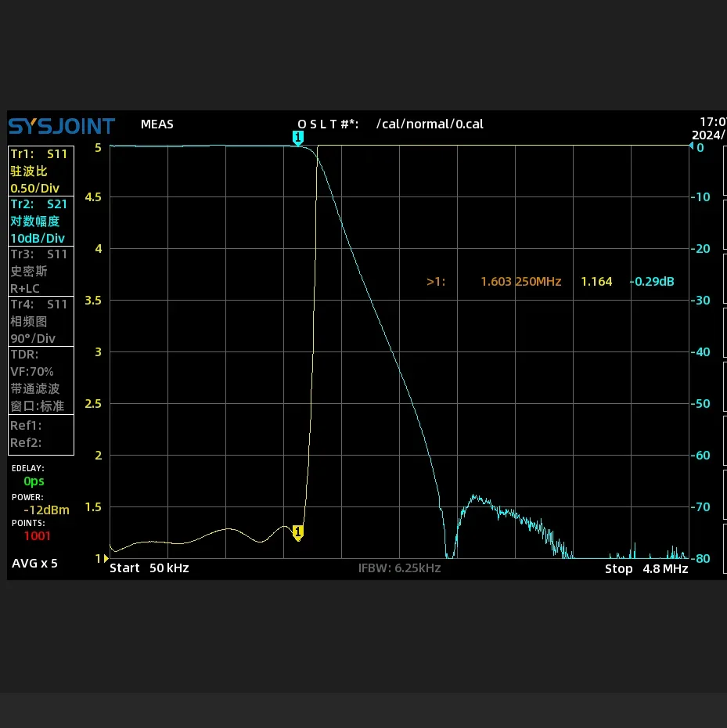Change the IFBW 6.25kHz setting

pyautogui.click(x=399, y=568)
